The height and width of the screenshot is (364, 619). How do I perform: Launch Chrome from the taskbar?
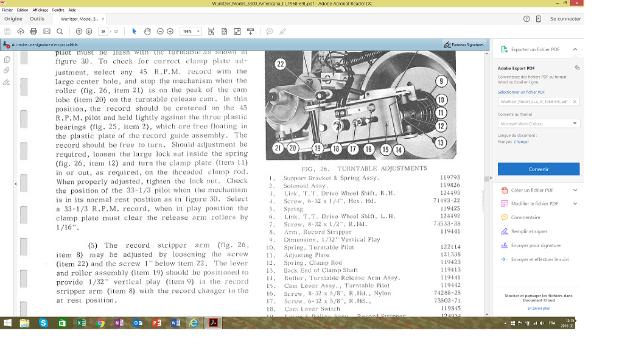pyautogui.click(x=100, y=323)
